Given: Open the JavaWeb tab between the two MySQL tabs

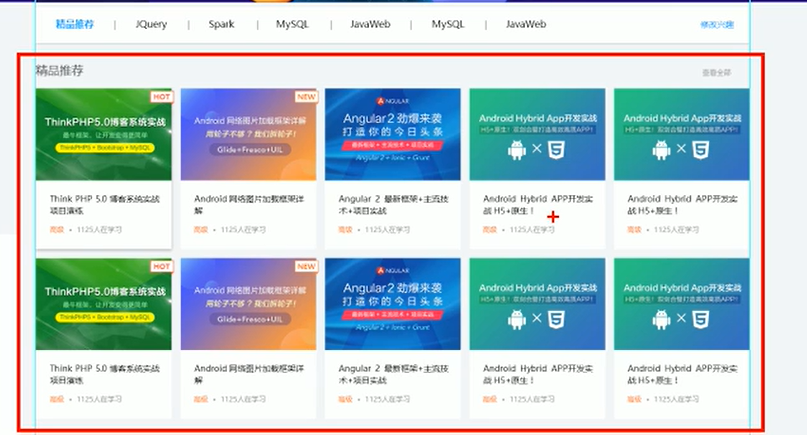Looking at the screenshot, I should point(370,24).
